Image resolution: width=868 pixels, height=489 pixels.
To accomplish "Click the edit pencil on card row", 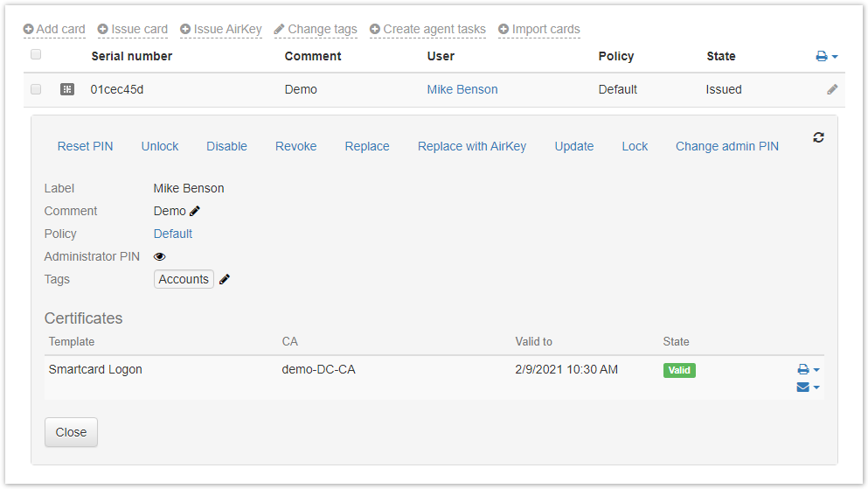I will [x=832, y=89].
